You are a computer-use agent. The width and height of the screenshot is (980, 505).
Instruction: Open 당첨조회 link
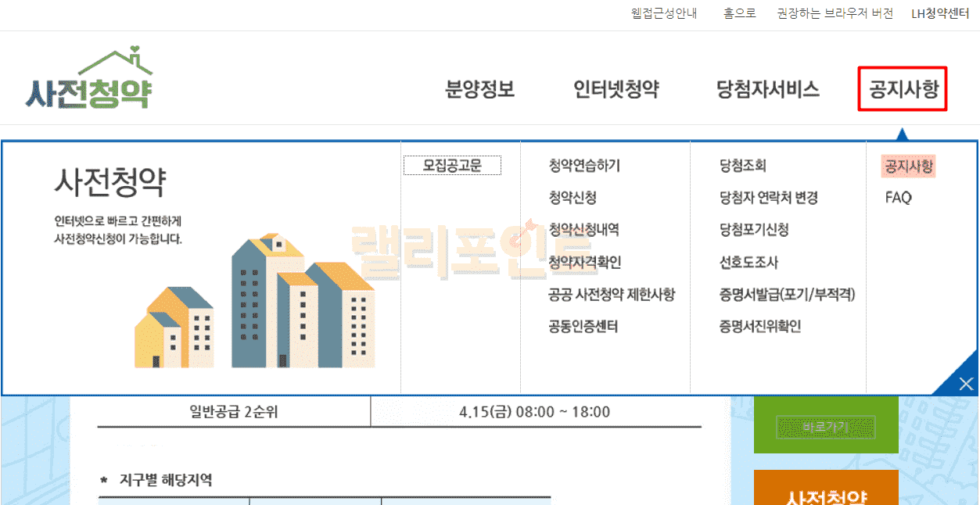[743, 166]
